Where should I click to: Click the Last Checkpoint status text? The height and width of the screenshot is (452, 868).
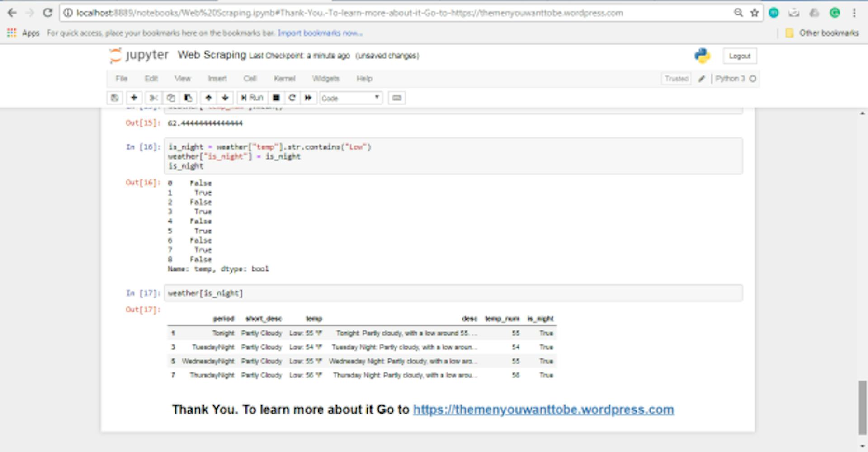[299, 56]
